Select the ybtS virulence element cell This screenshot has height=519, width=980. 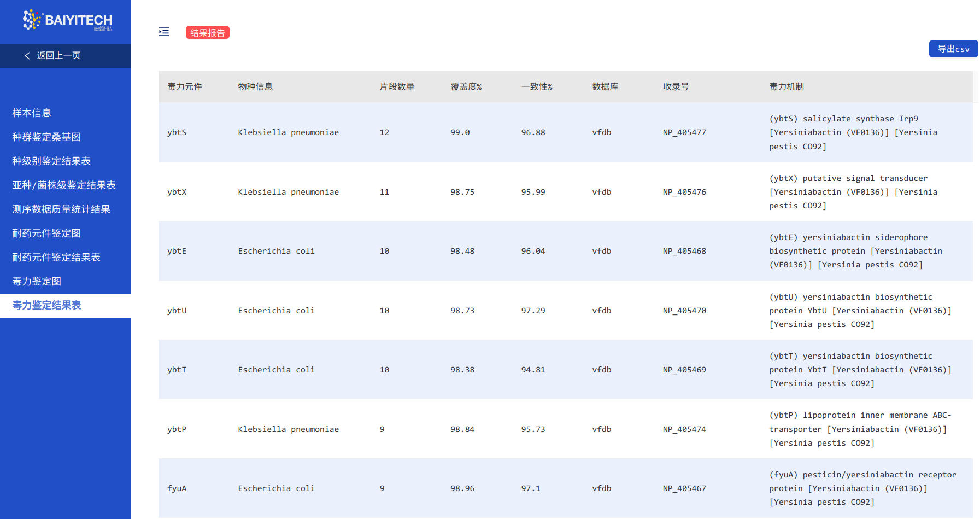(177, 132)
